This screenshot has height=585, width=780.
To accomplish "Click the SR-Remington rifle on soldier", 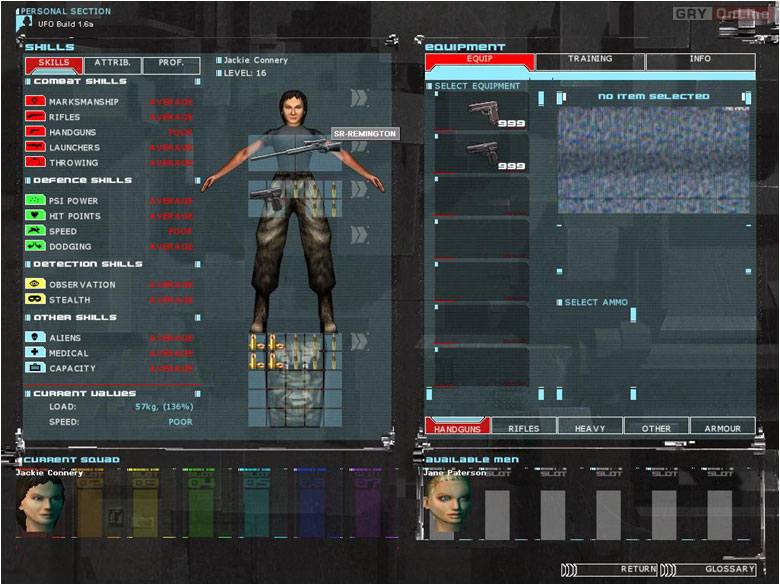I will point(292,150).
